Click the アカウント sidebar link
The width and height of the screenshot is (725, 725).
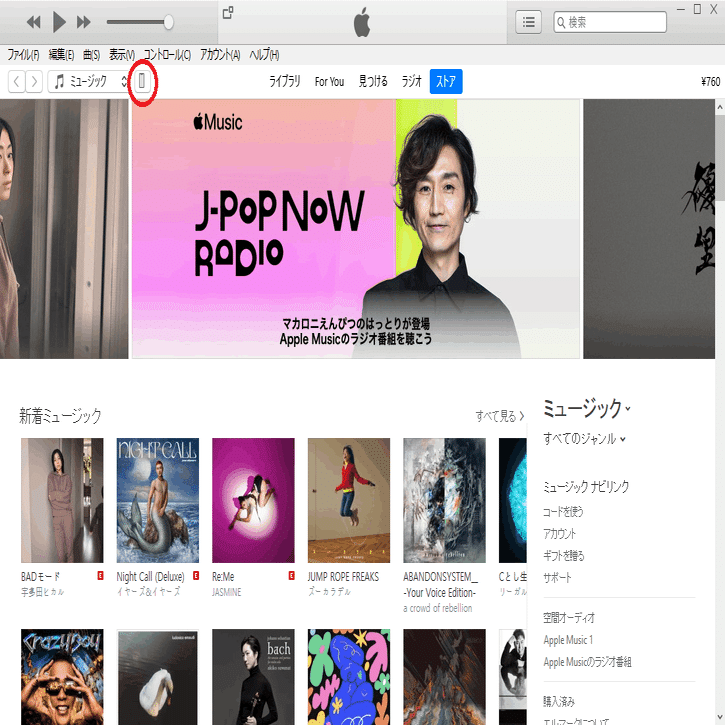pyautogui.click(x=559, y=534)
